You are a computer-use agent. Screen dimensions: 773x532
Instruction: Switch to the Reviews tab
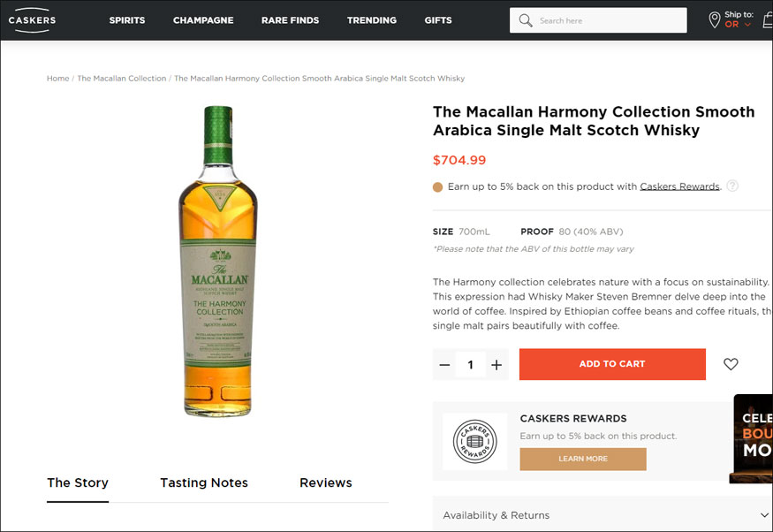[326, 483]
